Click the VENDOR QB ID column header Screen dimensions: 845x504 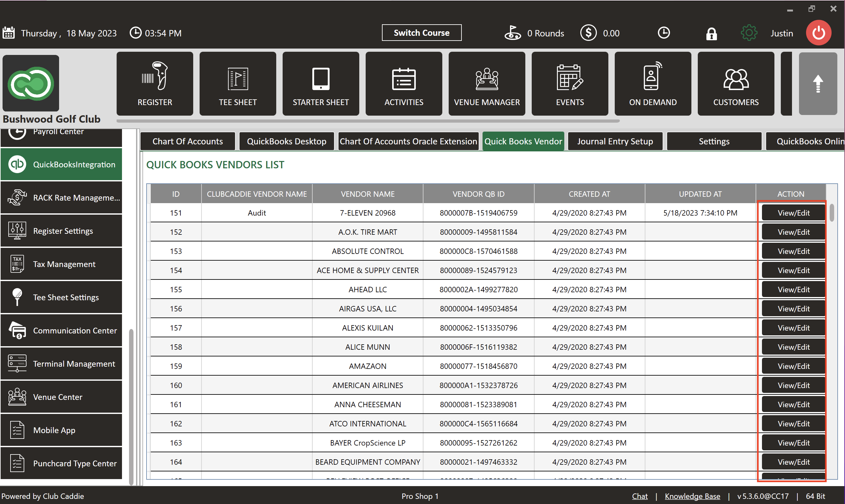coord(478,194)
